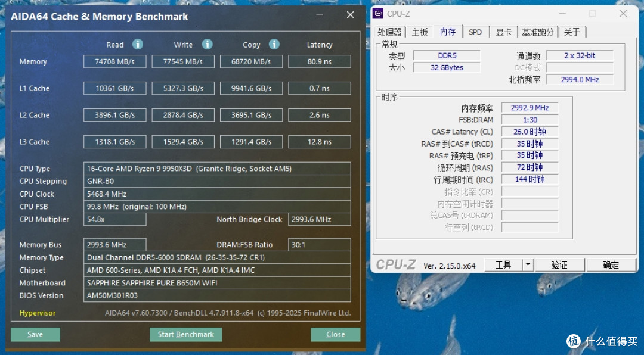Click Start Benchmark button
The height and width of the screenshot is (355, 644).
(185, 335)
